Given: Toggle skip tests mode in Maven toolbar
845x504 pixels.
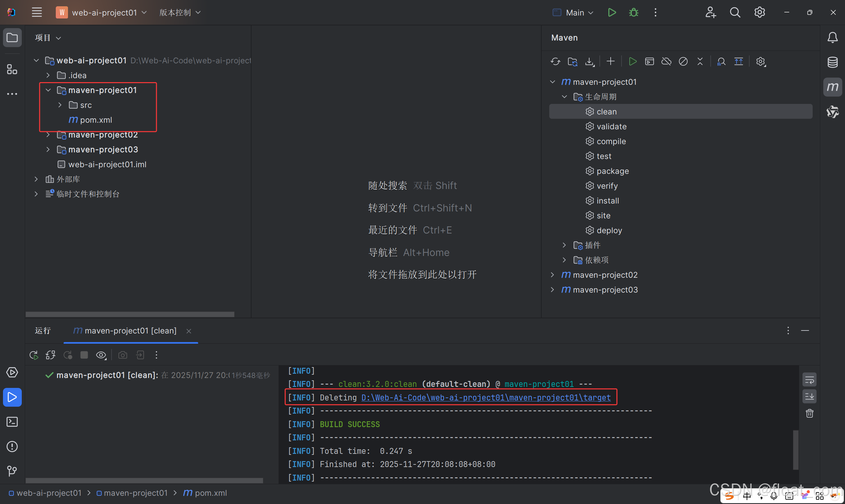Looking at the screenshot, I should (x=683, y=61).
